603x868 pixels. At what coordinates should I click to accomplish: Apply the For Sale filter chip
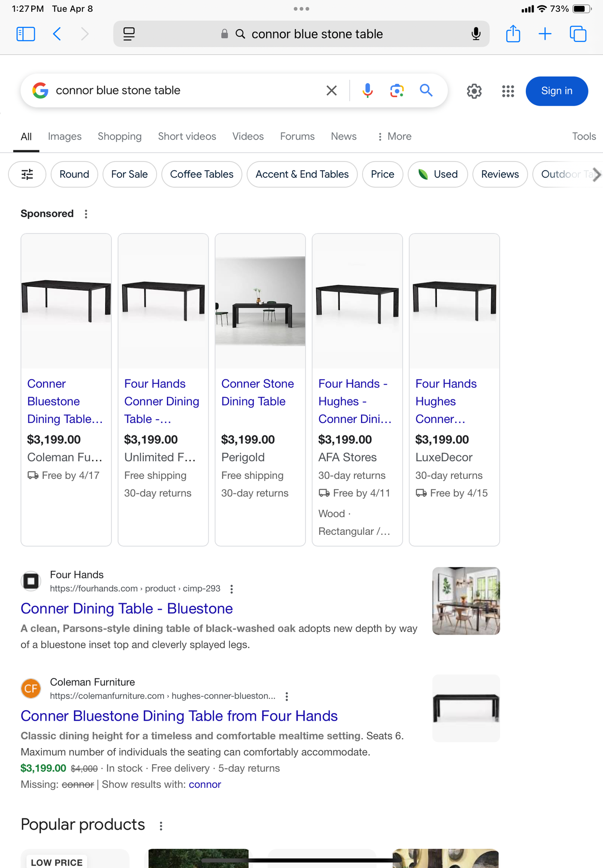click(129, 175)
